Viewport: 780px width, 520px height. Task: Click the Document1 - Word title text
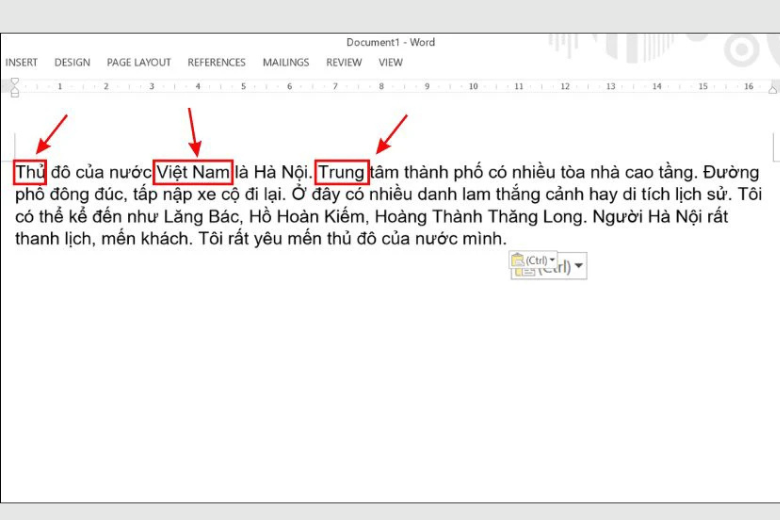click(x=390, y=42)
